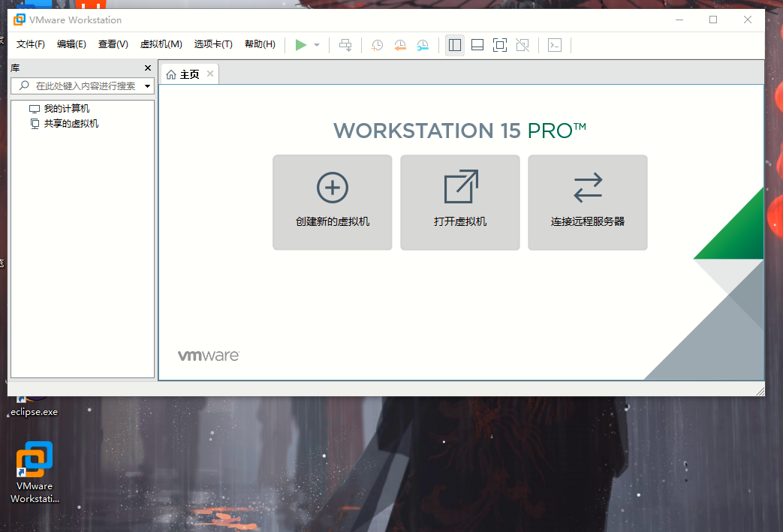Open the 编辑(E) menu
Viewport: 783px width, 532px height.
[x=71, y=44]
